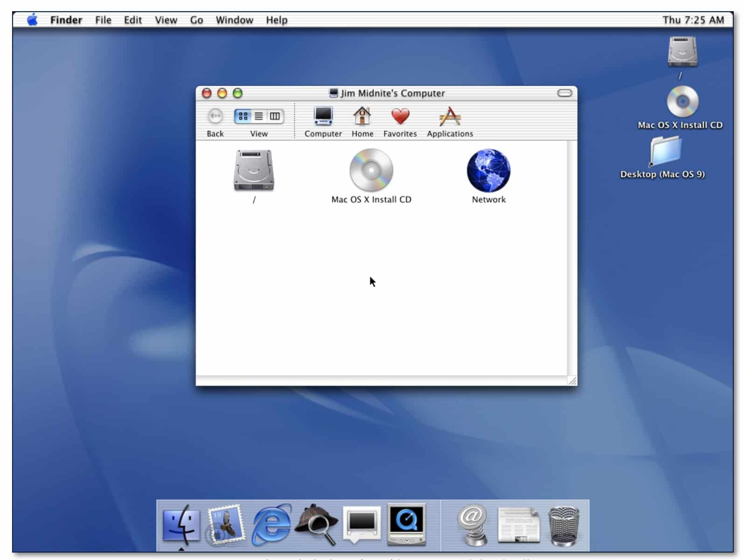Open the Apple menu

[x=32, y=20]
